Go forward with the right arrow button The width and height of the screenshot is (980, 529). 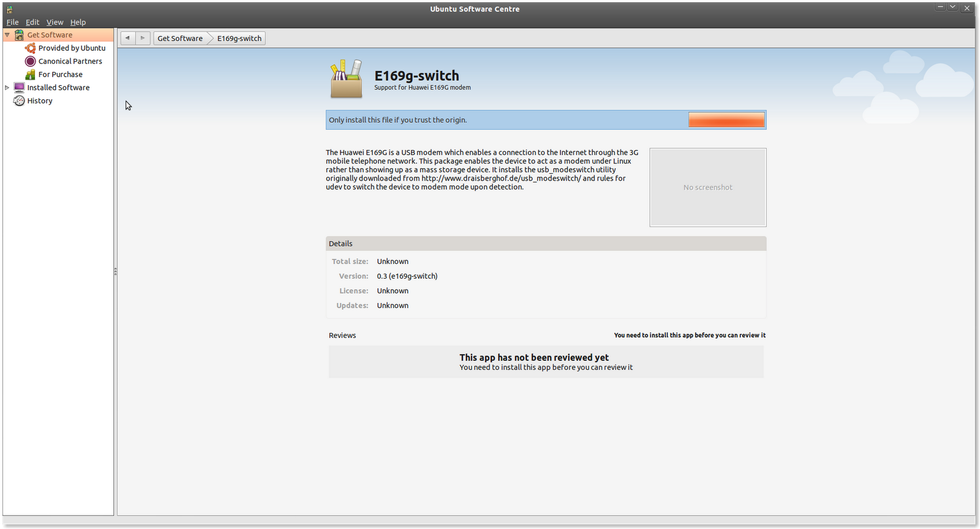[142, 38]
